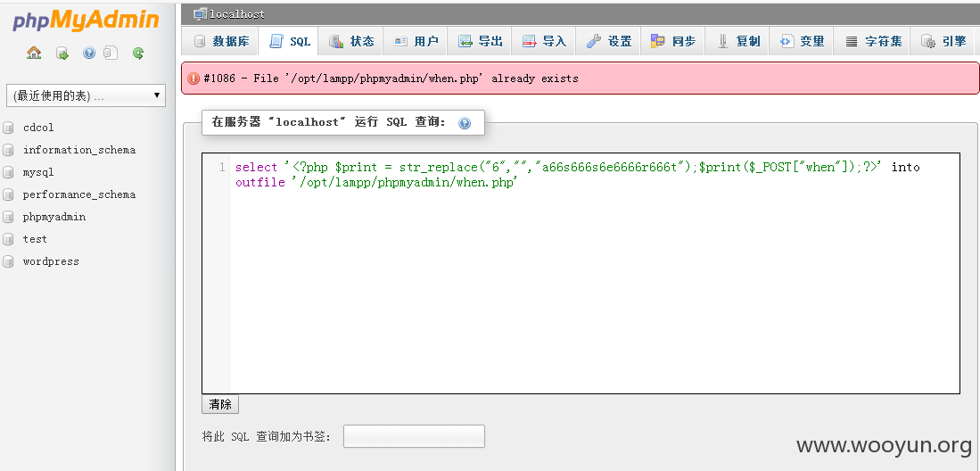Focus the bookmark label input field
Screen dimensions: 980x471
click(415, 436)
